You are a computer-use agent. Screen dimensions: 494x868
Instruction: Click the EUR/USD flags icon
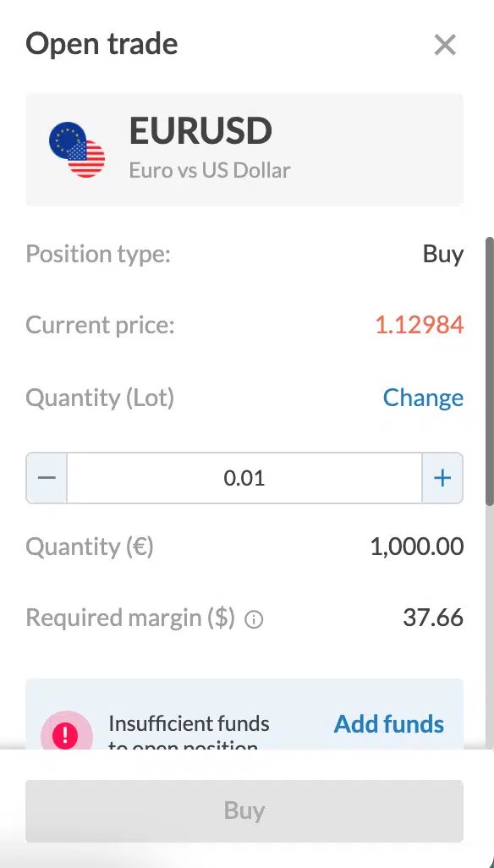pyautogui.click(x=77, y=150)
